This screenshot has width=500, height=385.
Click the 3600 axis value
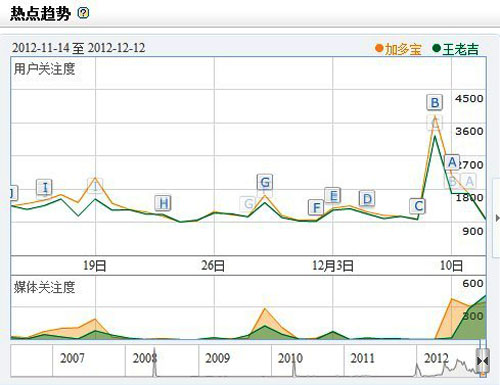click(469, 131)
